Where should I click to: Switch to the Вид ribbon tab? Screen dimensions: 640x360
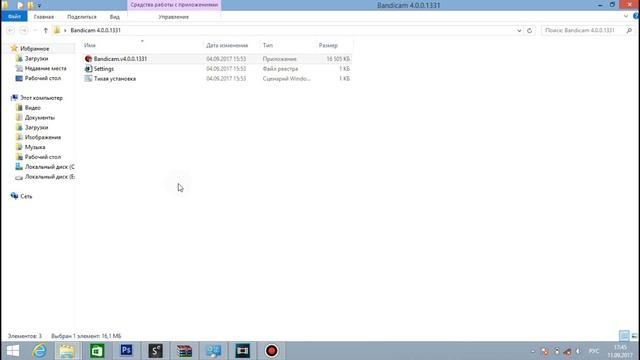[x=115, y=17]
